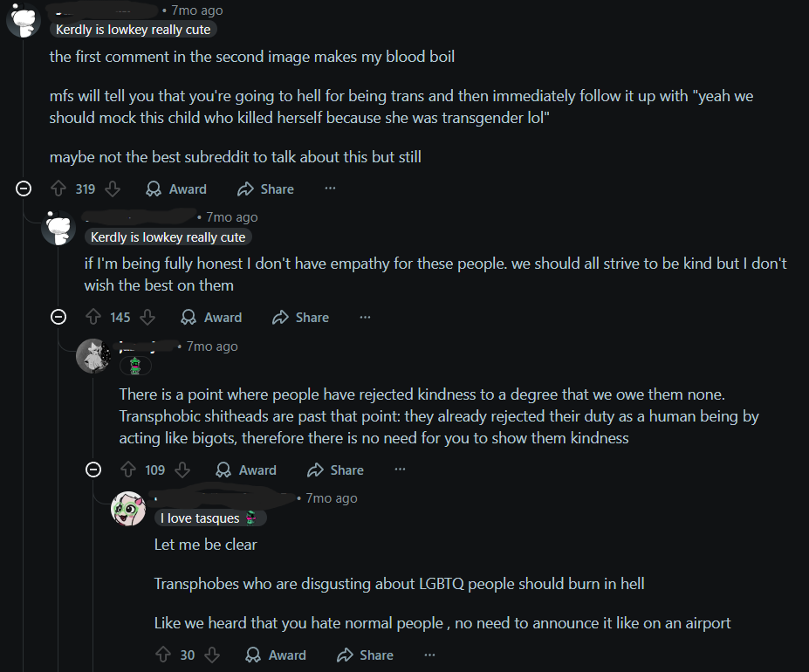Collapse the thread with 319 points

pos(24,189)
